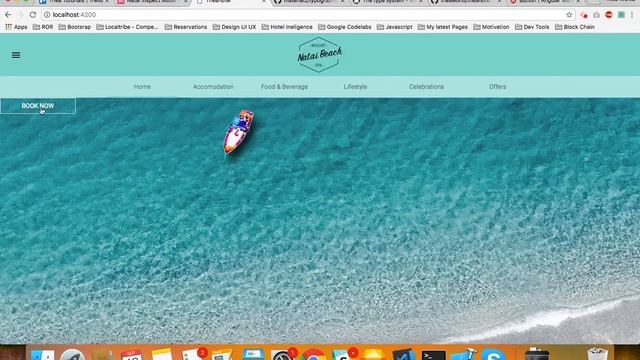
Task: Open the Apps shortcut in bookmarks bar
Action: pos(16,27)
